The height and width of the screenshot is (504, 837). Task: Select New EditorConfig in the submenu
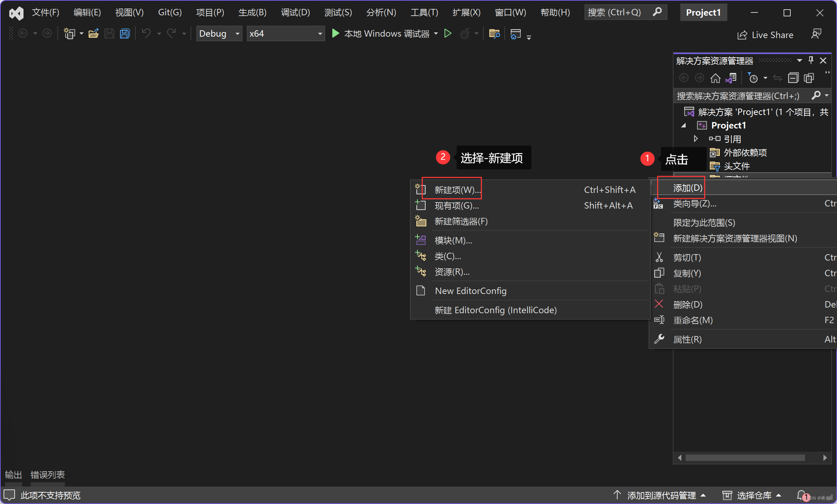[x=530, y=291]
